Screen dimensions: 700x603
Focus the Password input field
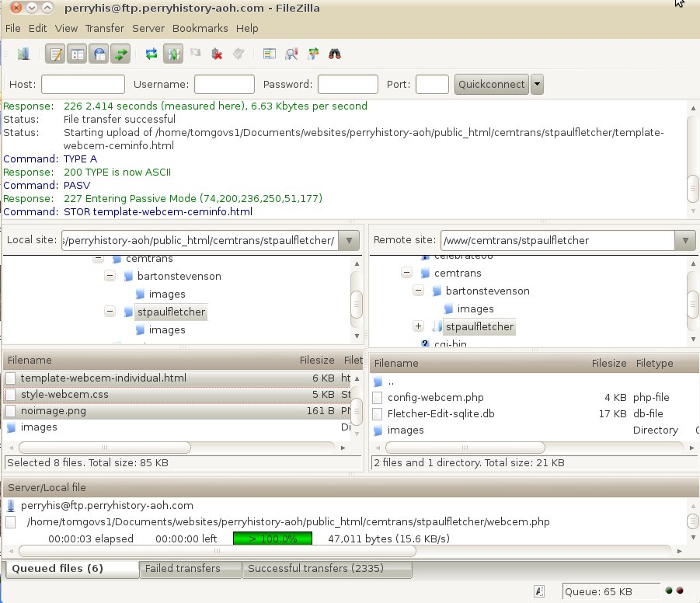tap(348, 84)
